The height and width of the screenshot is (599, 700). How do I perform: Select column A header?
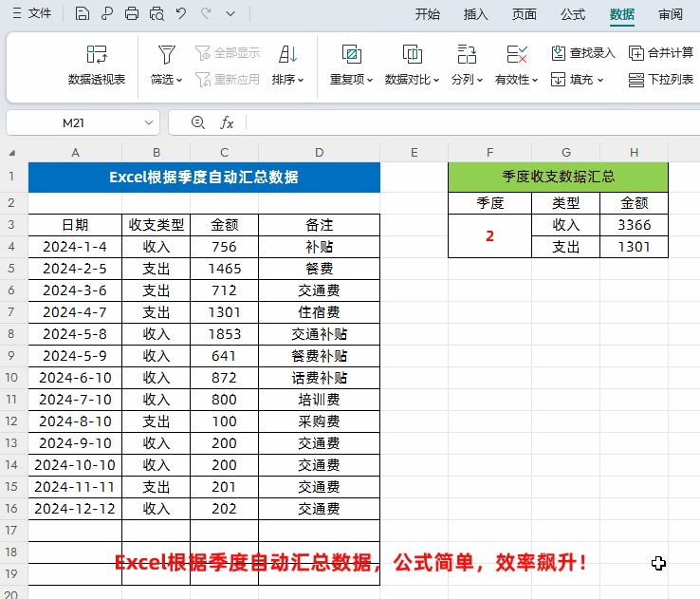[75, 152]
